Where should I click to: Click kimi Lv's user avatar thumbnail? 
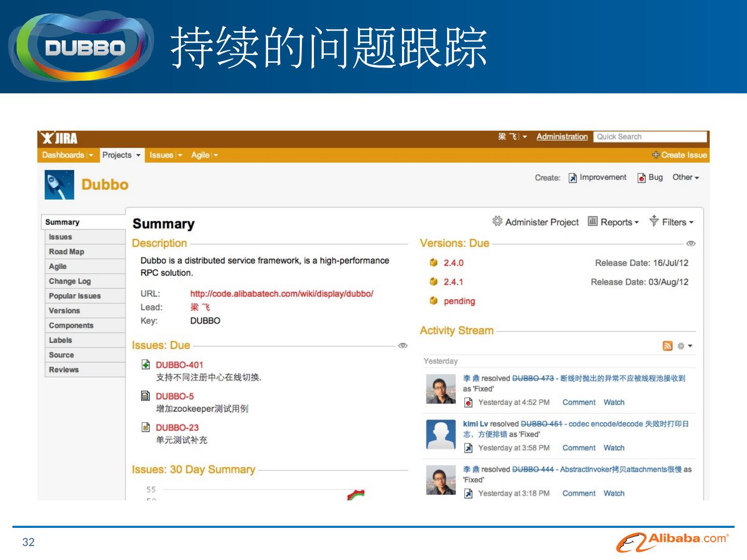pyautogui.click(x=440, y=435)
